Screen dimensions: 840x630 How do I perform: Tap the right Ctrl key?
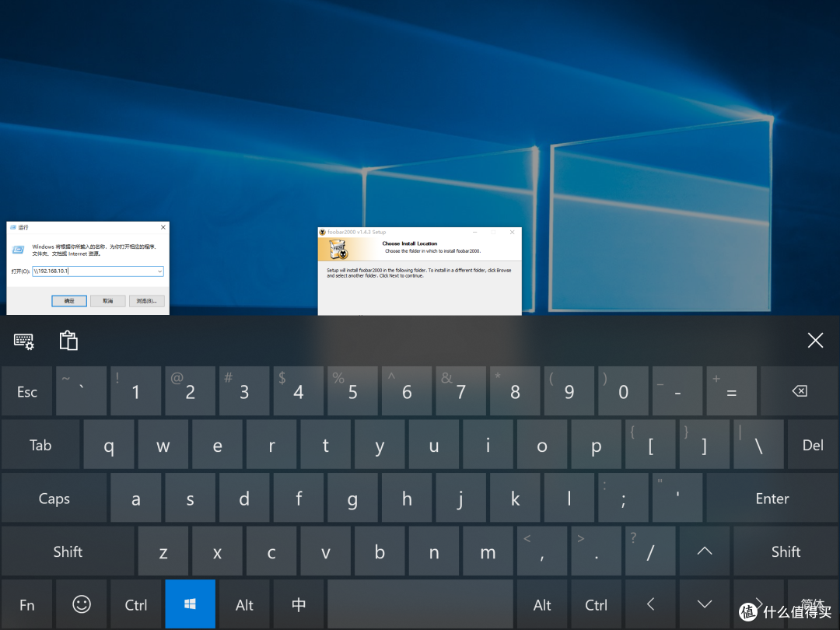[x=597, y=604]
